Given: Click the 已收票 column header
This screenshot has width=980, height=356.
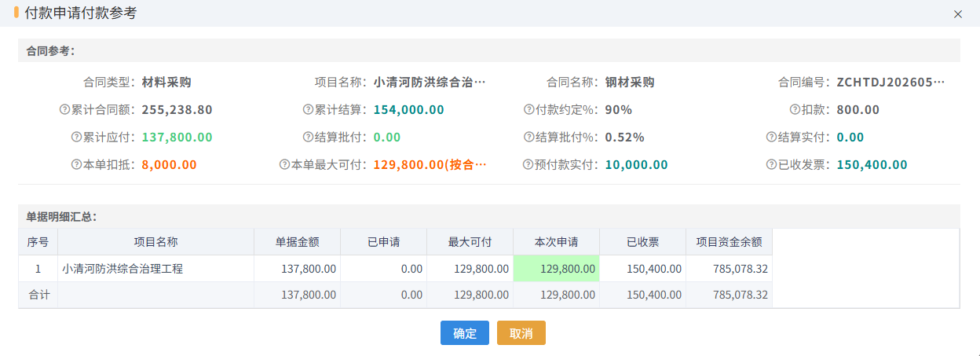Looking at the screenshot, I should (643, 242).
